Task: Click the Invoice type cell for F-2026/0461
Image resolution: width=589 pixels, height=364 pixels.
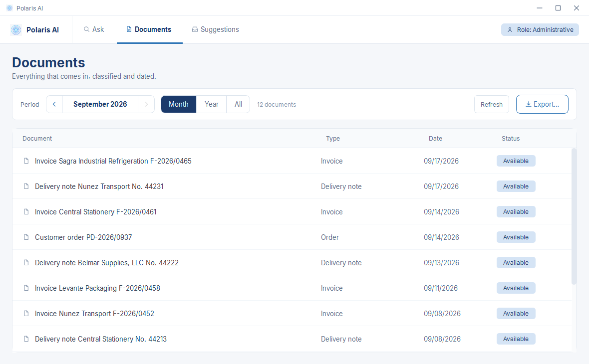Action: click(332, 212)
